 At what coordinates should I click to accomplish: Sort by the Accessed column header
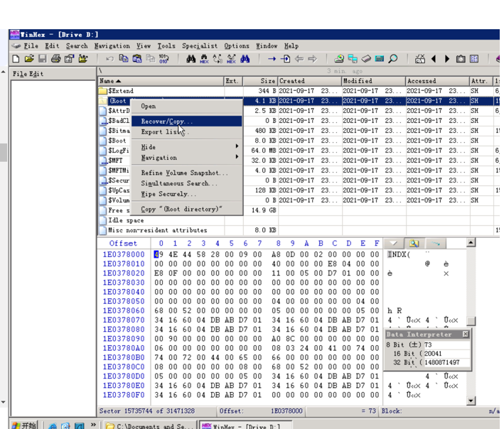437,81
